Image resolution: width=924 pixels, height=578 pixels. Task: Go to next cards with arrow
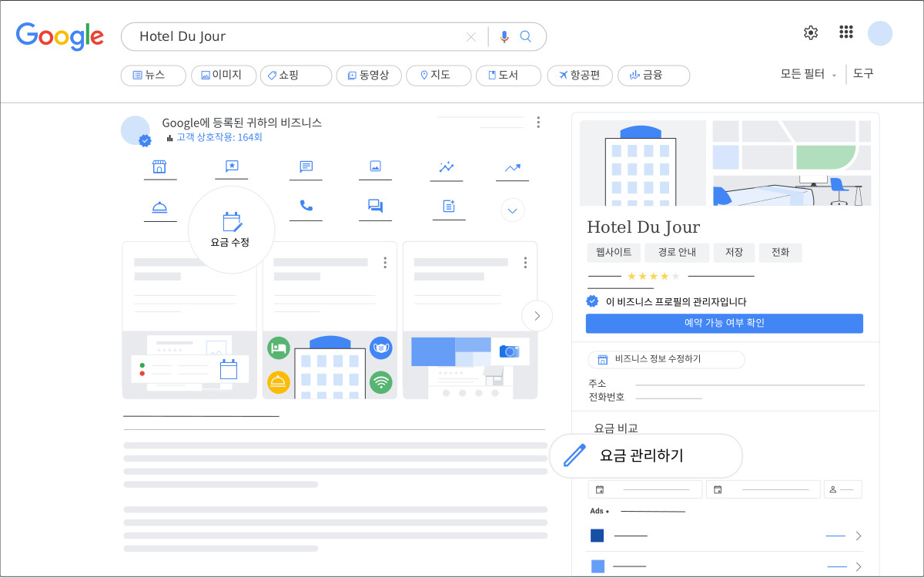537,316
